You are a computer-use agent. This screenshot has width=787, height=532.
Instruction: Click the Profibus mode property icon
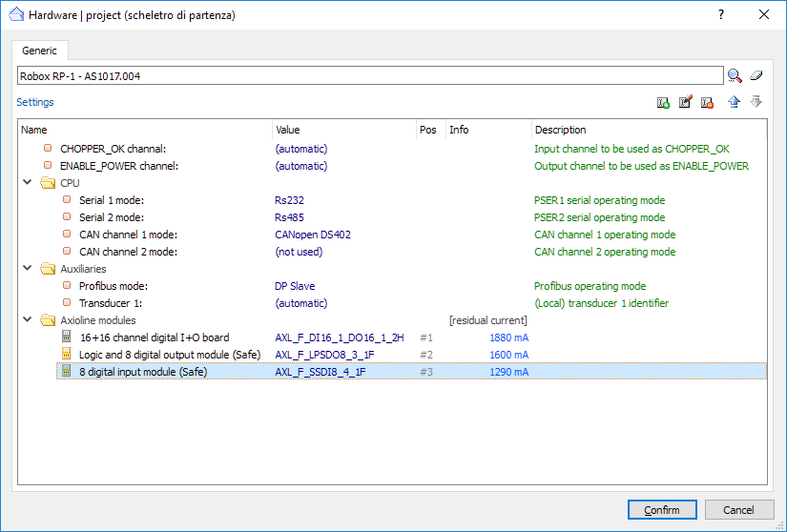coord(67,286)
